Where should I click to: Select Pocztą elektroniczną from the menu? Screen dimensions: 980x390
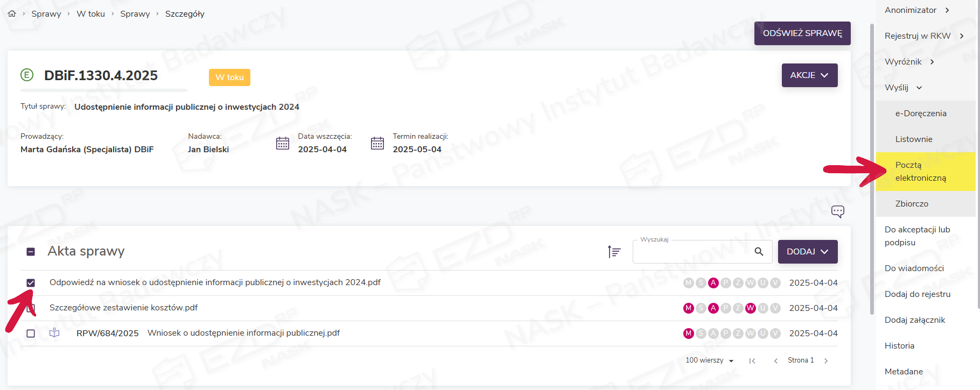click(x=920, y=172)
